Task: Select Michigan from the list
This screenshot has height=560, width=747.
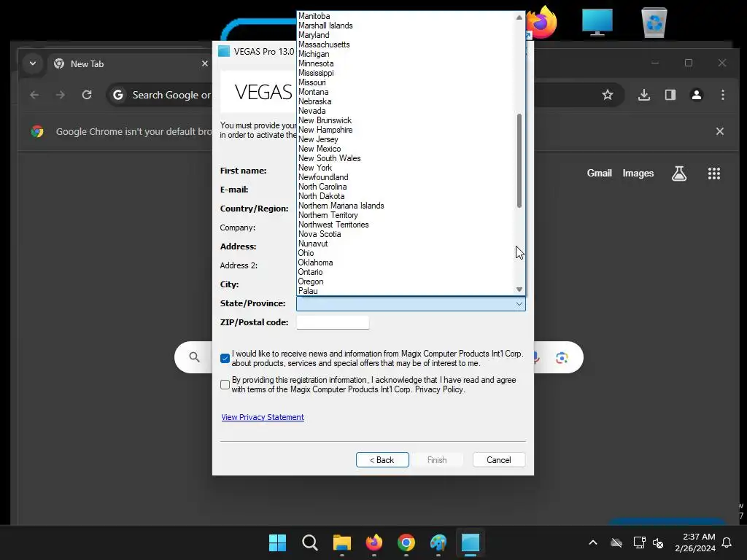Action: click(x=314, y=54)
